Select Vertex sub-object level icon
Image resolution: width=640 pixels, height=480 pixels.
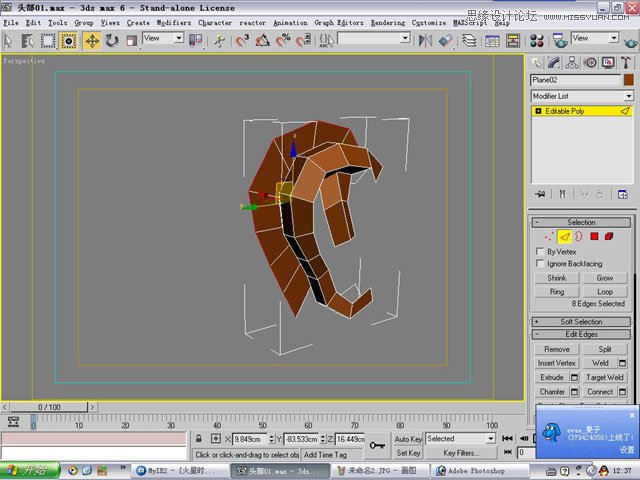tap(549, 236)
